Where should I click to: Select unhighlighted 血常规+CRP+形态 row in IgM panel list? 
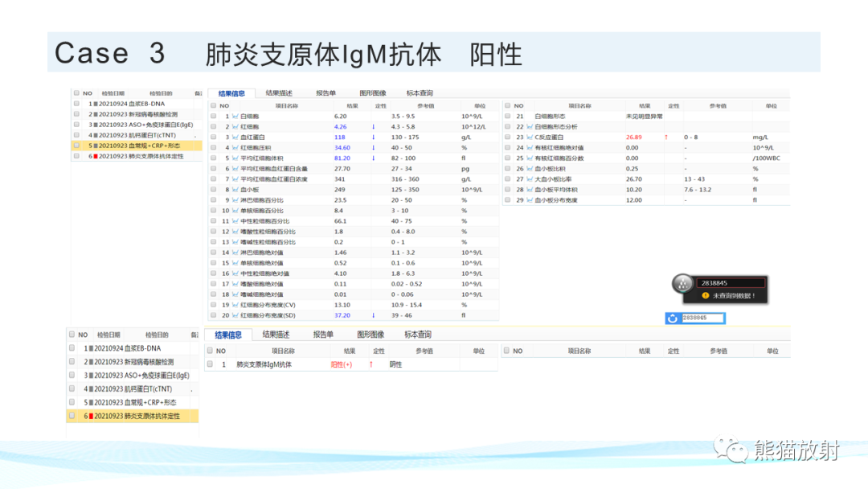pyautogui.click(x=133, y=403)
